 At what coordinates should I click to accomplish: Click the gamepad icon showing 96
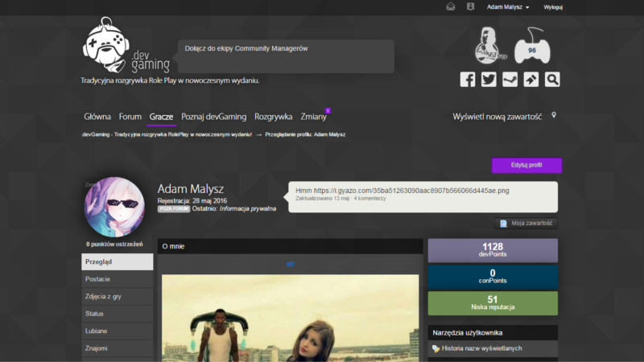pos(532,46)
